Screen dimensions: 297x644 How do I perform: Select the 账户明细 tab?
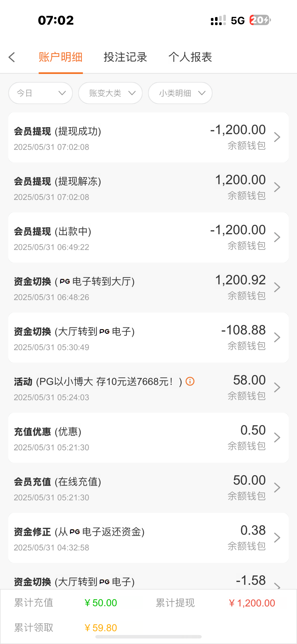point(61,57)
